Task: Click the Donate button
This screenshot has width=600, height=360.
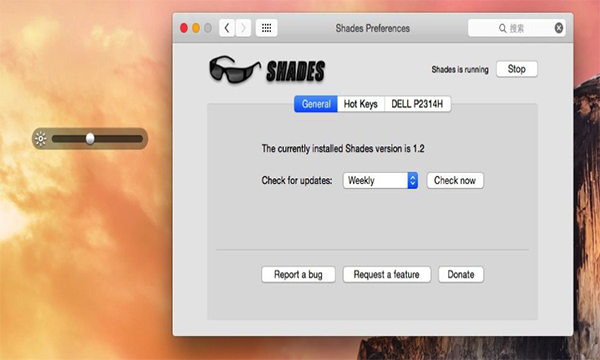Action: click(461, 274)
